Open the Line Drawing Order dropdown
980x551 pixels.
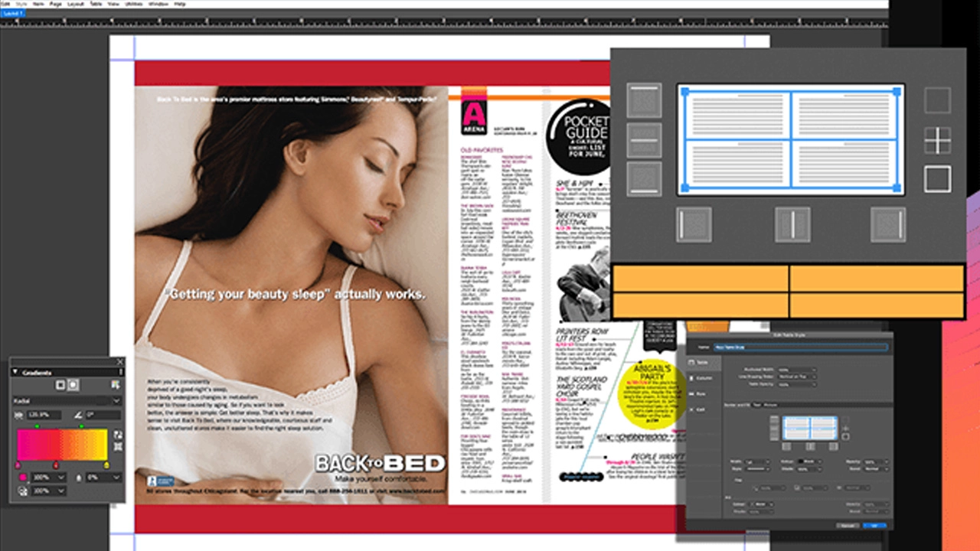click(797, 377)
